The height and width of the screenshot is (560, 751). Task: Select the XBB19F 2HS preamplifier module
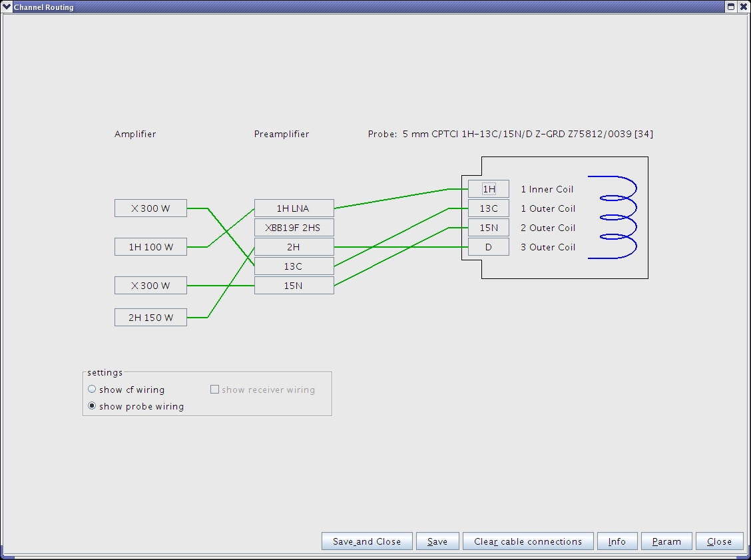(294, 228)
